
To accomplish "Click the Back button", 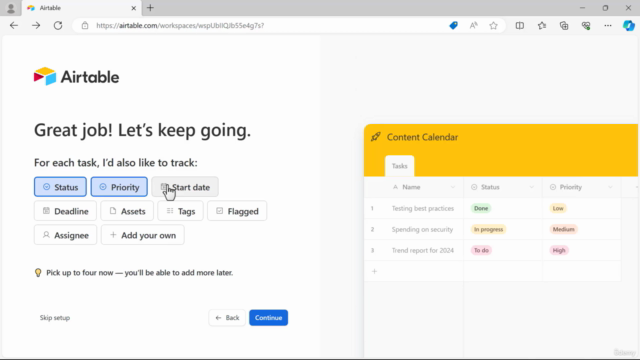I will coord(227,318).
